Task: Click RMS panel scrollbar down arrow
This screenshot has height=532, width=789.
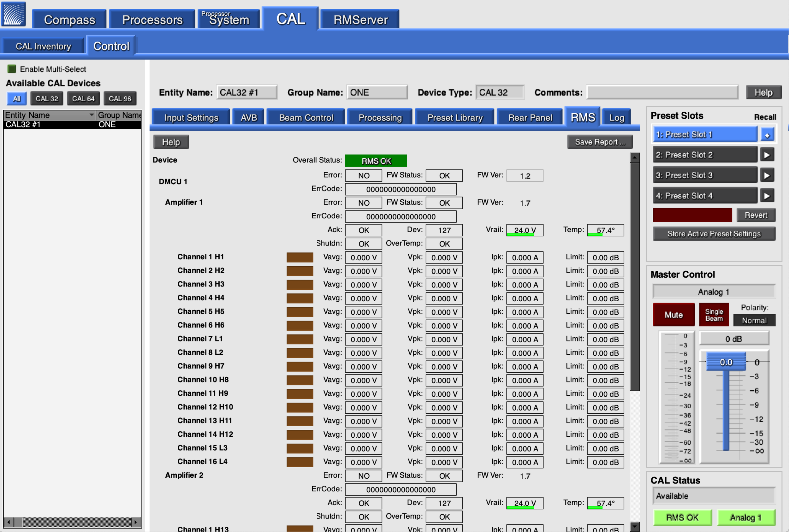Action: [x=635, y=526]
